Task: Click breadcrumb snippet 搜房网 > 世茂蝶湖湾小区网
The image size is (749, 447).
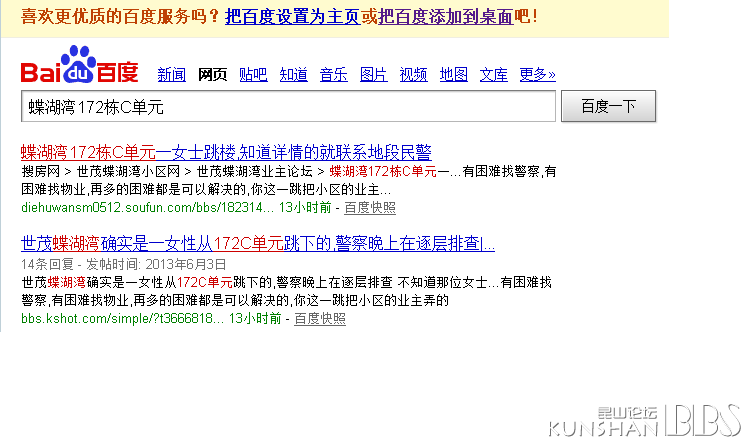Action: [x=101, y=171]
